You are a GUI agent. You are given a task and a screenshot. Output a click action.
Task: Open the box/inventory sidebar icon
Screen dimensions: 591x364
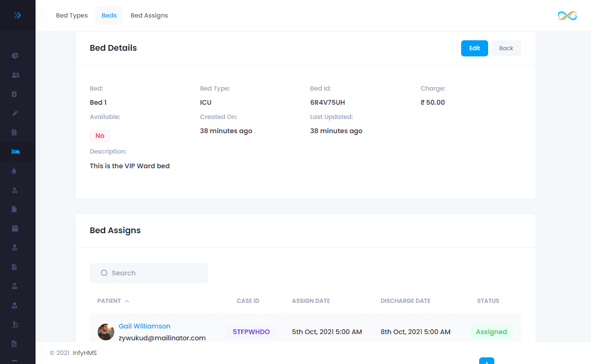click(x=15, y=228)
